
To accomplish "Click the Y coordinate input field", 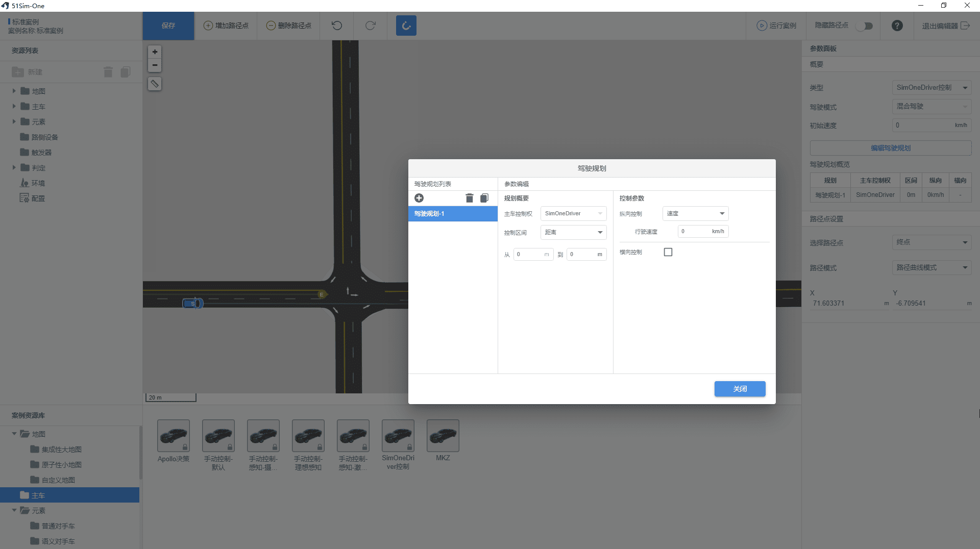I will coord(933,304).
